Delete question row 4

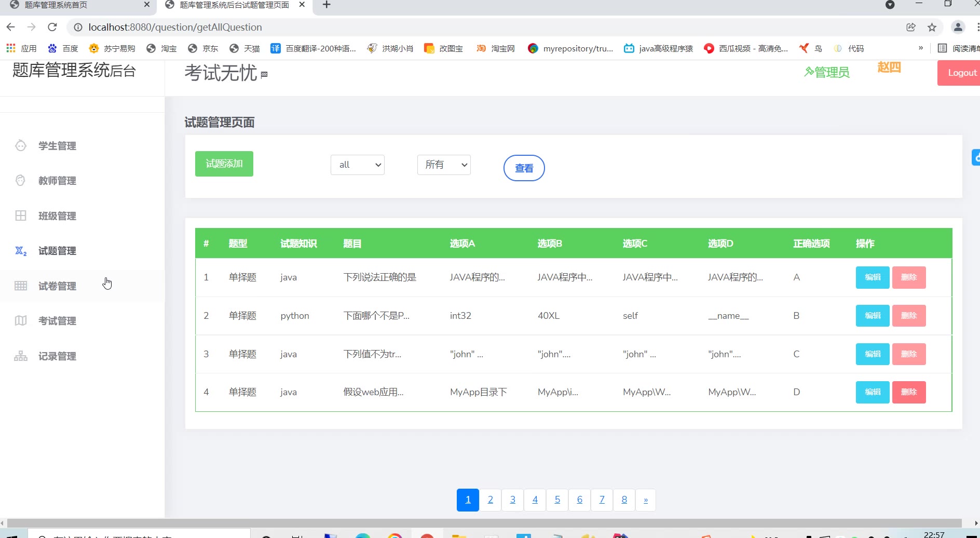point(908,392)
